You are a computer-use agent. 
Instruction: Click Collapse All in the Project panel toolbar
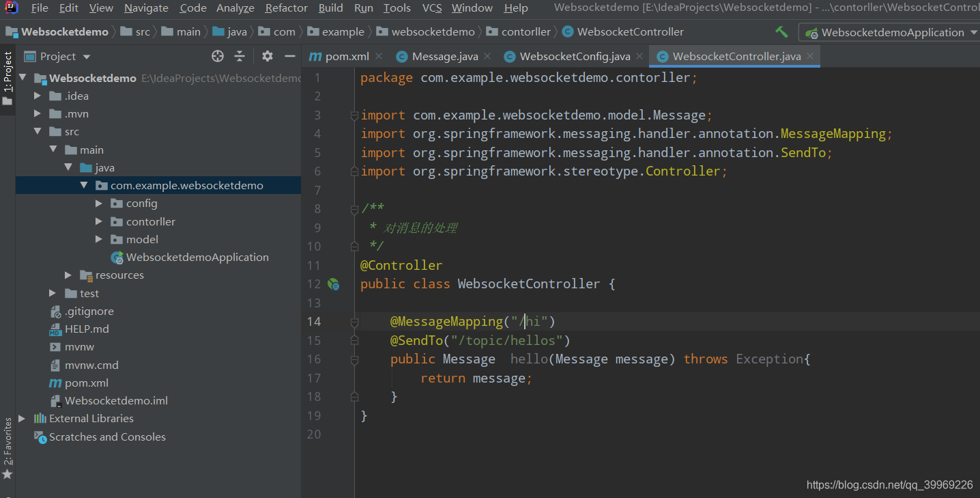[x=240, y=56]
